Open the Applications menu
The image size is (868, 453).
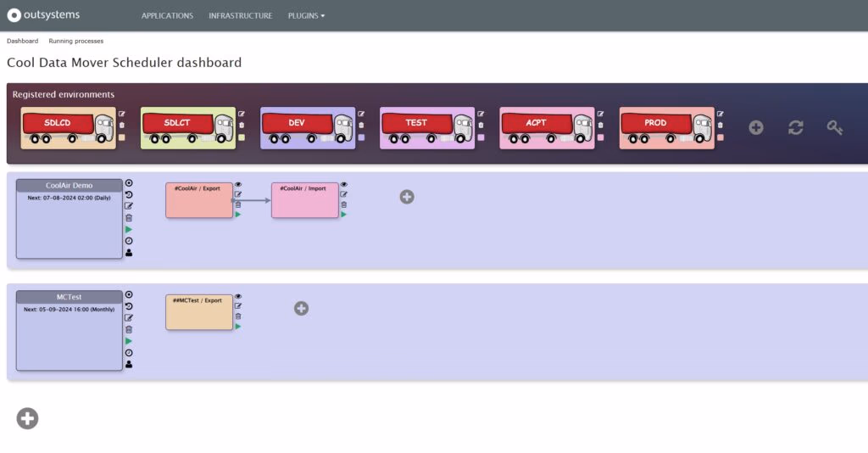click(x=167, y=15)
